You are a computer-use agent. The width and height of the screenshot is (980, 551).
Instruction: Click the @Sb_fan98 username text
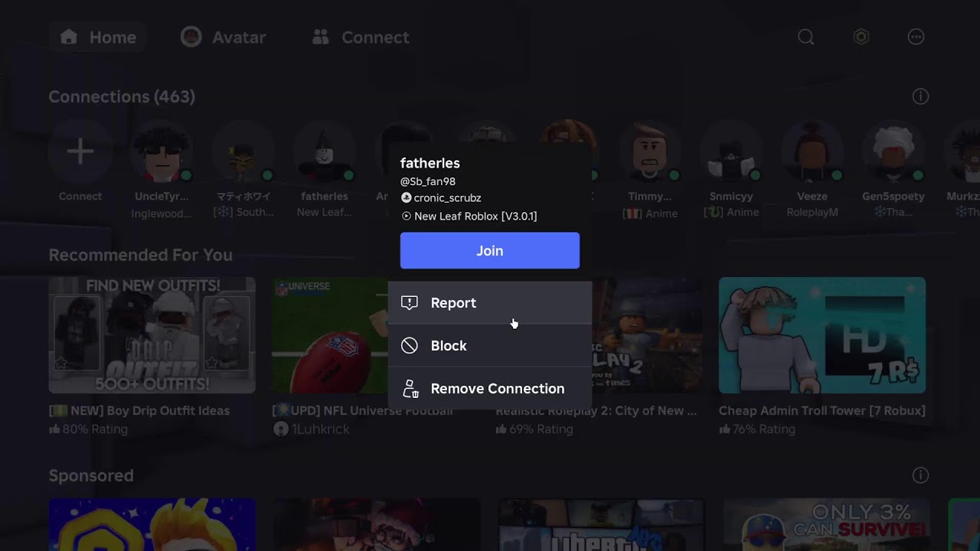tap(428, 181)
